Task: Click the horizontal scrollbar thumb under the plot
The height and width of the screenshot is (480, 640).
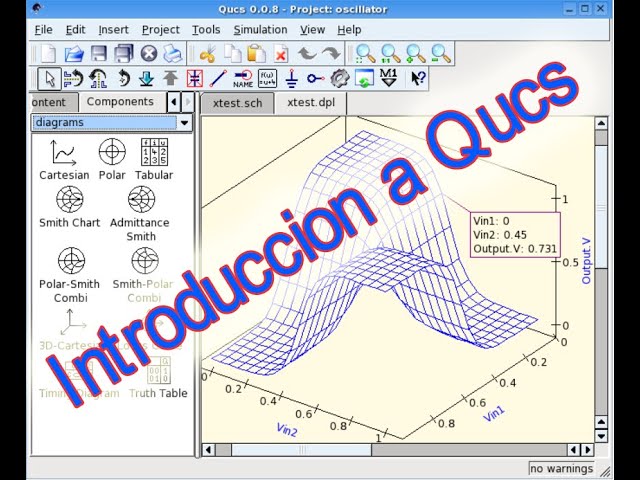Action: tap(302, 450)
